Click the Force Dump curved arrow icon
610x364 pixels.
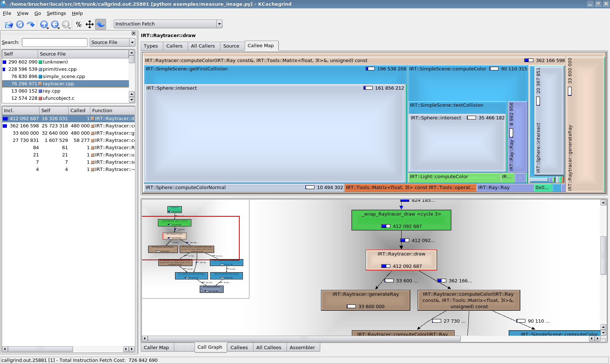click(31, 24)
